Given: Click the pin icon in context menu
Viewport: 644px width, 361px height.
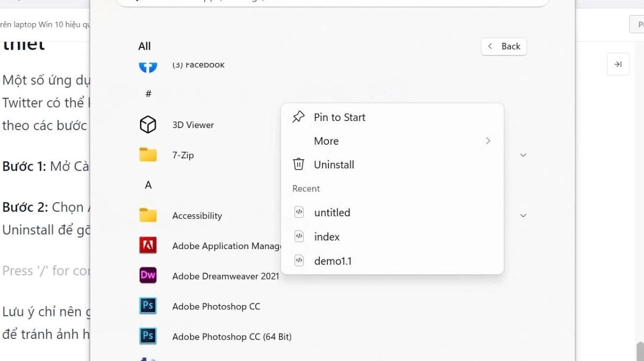Looking at the screenshot, I should 298,117.
